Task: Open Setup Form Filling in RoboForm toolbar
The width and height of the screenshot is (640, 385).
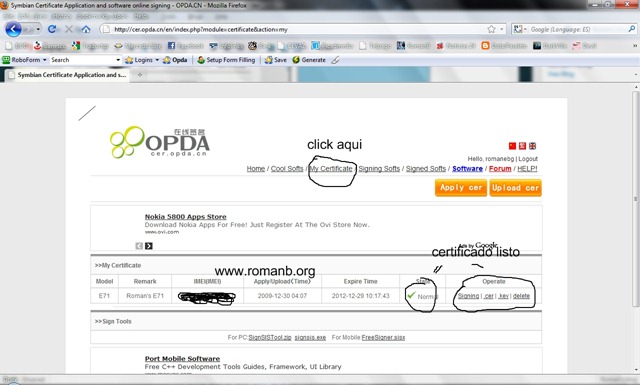Action: pos(226,60)
